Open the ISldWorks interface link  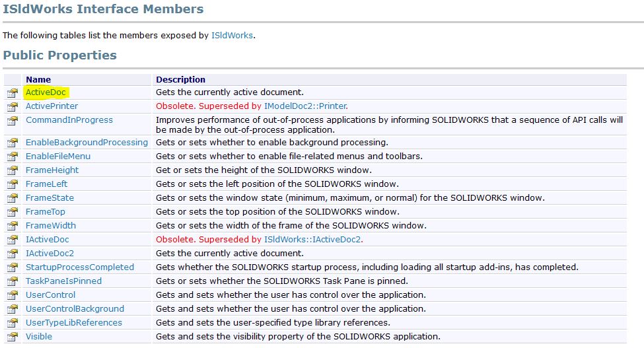point(232,35)
